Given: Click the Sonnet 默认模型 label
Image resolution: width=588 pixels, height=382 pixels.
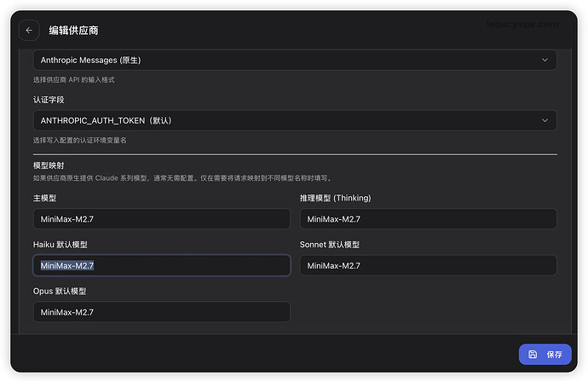Looking at the screenshot, I should point(329,245).
